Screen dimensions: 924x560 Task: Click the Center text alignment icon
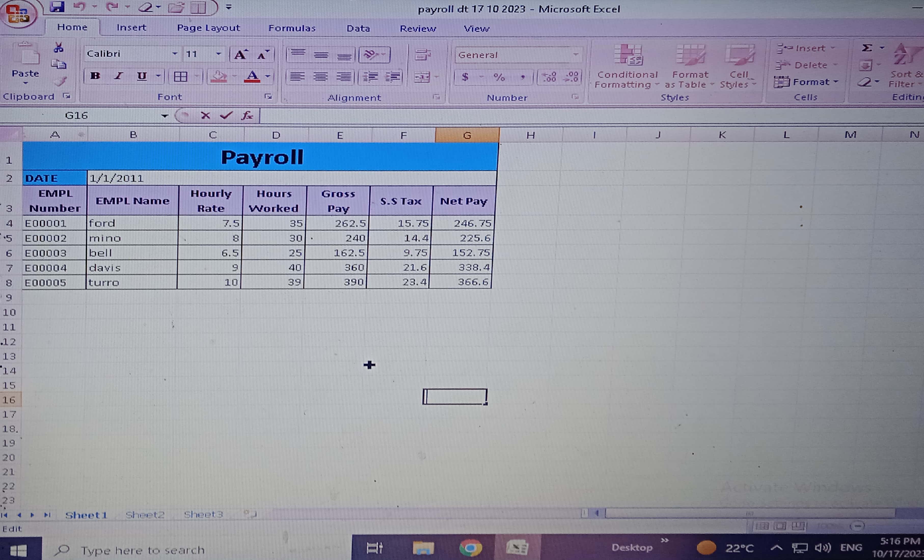[321, 77]
